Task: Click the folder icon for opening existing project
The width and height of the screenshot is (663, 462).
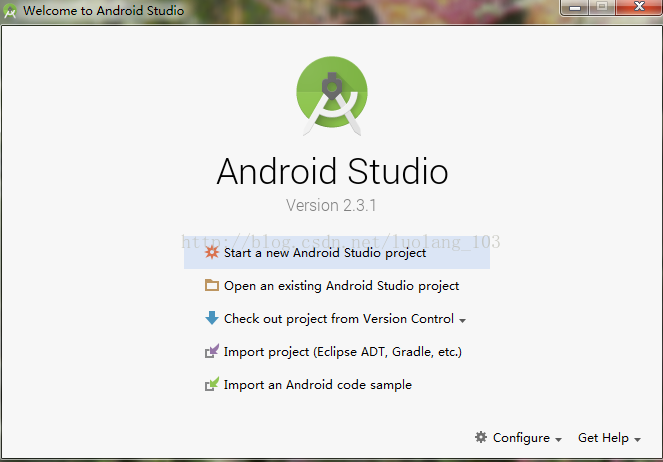Action: [x=211, y=285]
